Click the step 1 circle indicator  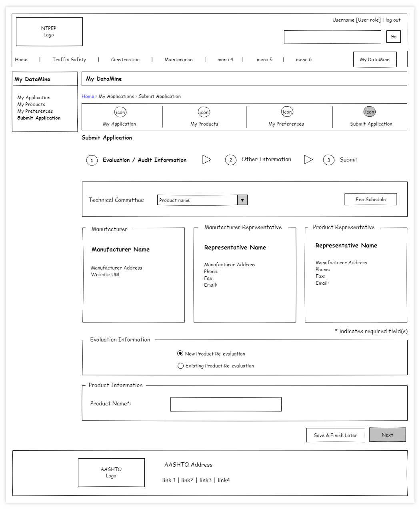click(x=92, y=160)
